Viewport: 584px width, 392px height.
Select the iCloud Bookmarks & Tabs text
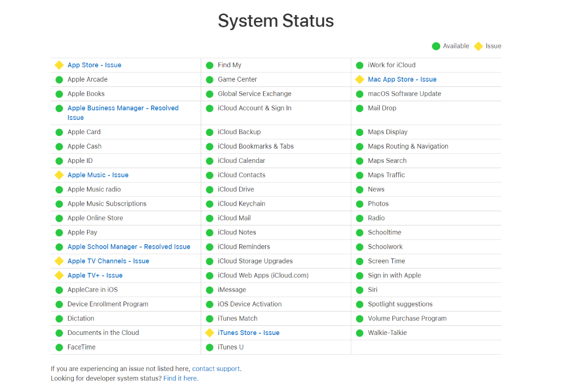coord(256,146)
